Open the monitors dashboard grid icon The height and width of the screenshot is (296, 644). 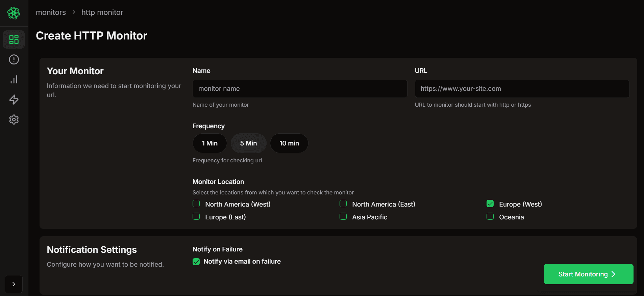(x=14, y=39)
